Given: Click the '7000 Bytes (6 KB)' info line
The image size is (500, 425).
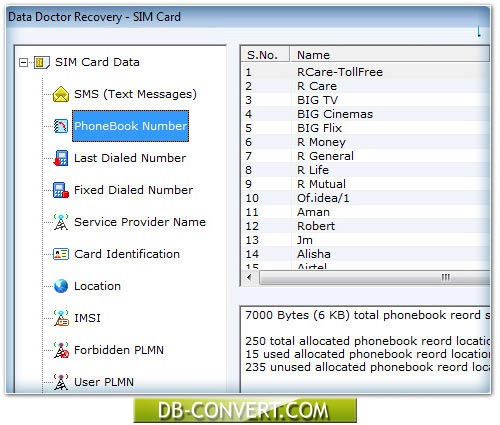Looking at the screenshot, I should click(x=367, y=315).
